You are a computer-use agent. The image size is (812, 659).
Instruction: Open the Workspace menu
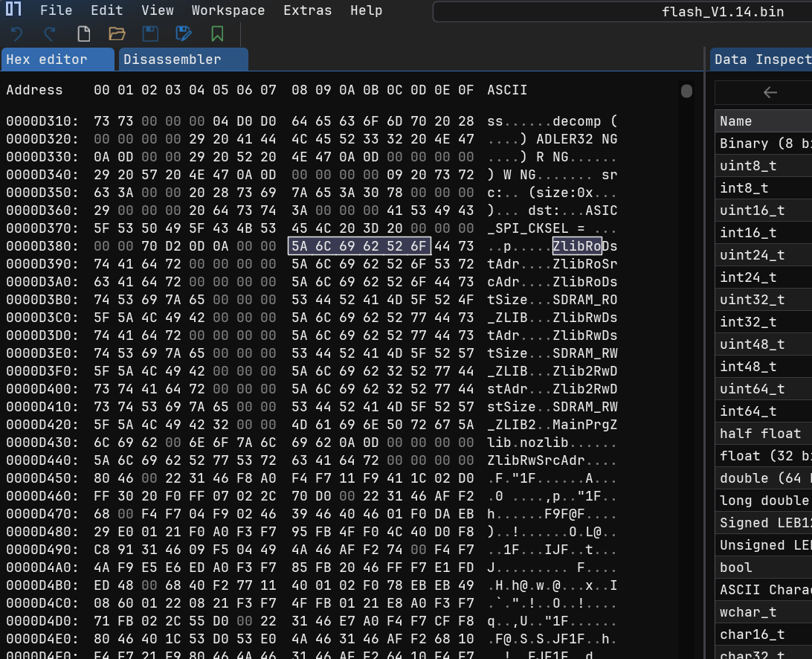[228, 10]
